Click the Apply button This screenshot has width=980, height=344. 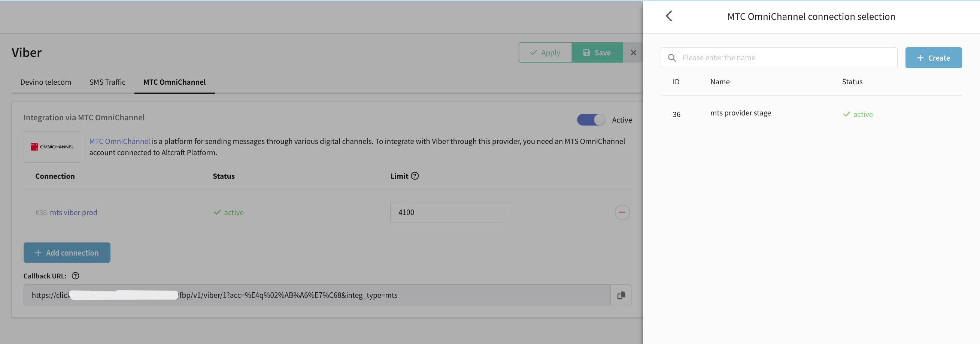pyautogui.click(x=545, y=53)
